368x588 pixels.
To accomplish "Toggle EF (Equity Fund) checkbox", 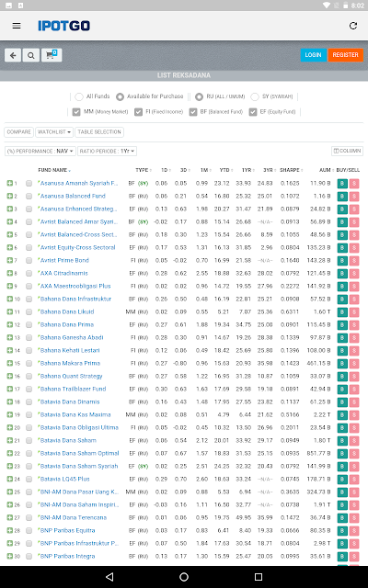I will point(253,112).
